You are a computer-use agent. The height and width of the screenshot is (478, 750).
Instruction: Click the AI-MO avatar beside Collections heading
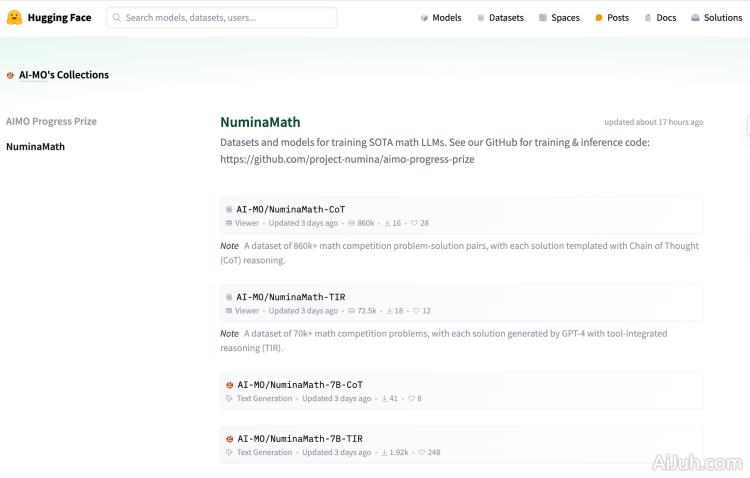click(x=10, y=75)
